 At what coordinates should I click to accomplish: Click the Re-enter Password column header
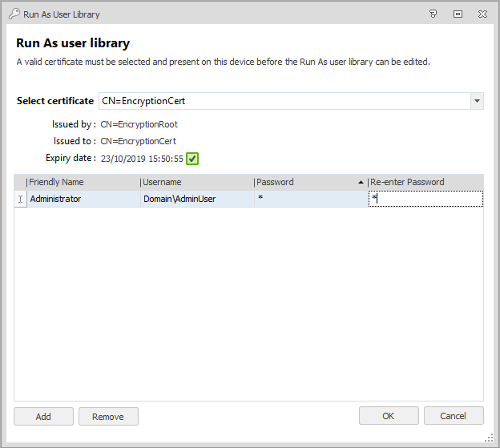[x=423, y=183]
